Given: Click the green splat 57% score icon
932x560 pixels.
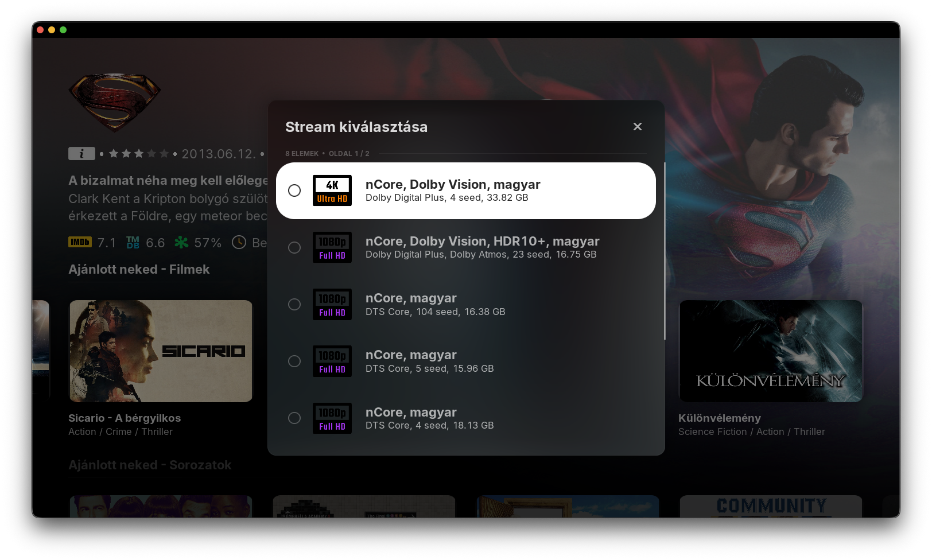Looking at the screenshot, I should coord(181,243).
